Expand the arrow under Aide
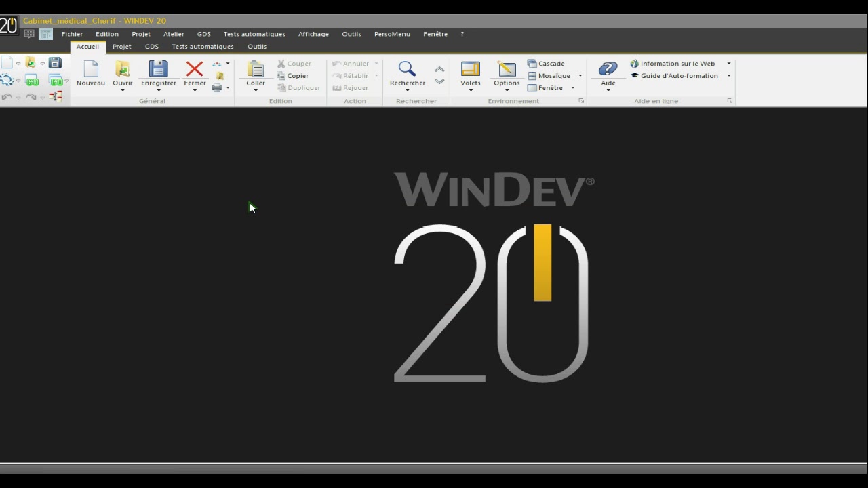The height and width of the screenshot is (488, 868). click(608, 90)
